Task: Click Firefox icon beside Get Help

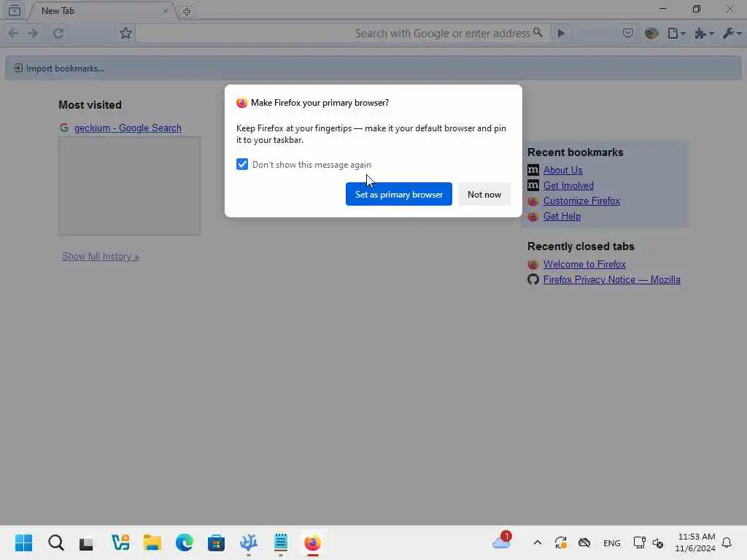Action: tap(533, 216)
